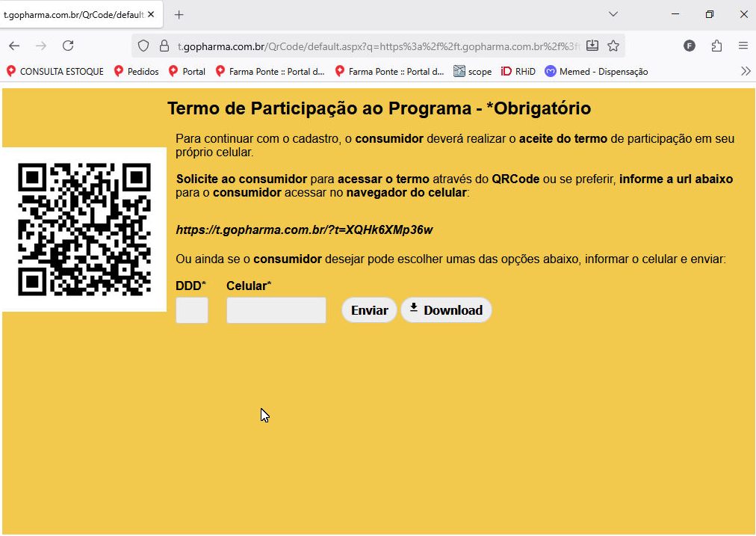Open a new browser tab
Screen dimensions: 756x536
[x=179, y=14]
